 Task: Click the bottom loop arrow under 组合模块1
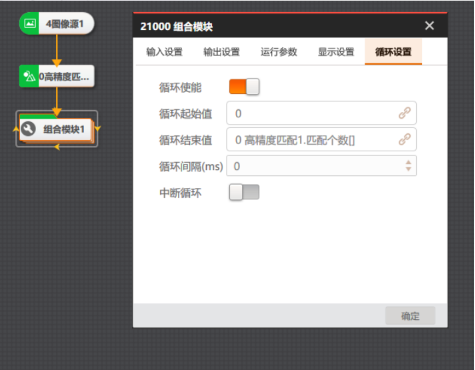[x=57, y=147]
